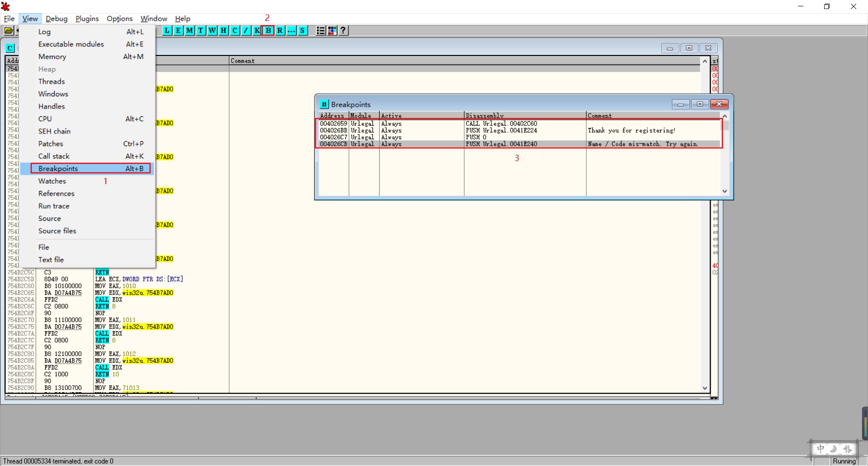
Task: Open Call stack with 'K' toolbar icon
Action: pos(257,30)
